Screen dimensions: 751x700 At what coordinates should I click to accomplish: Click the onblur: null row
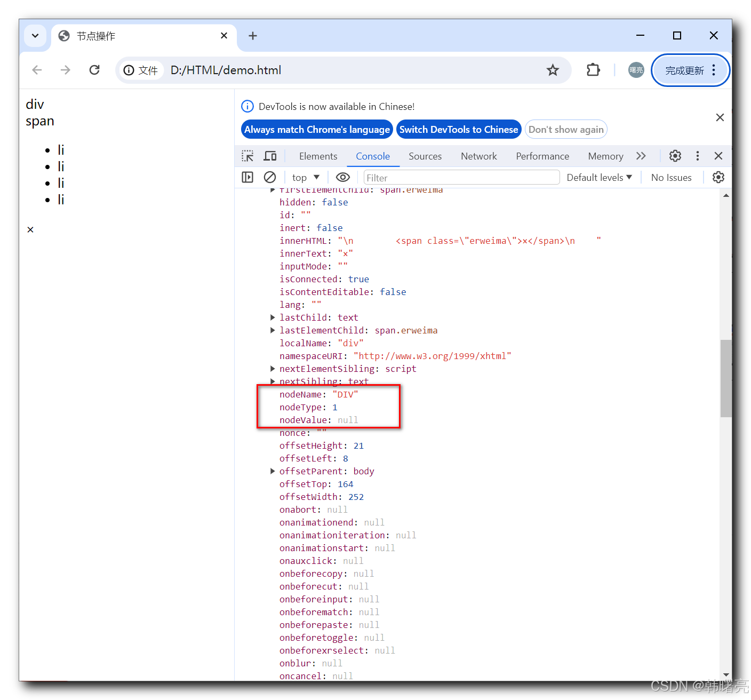pos(311,663)
